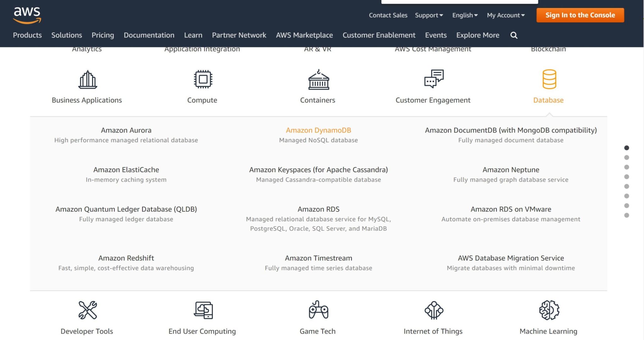Open Amazon Quantum Ledger Database (QLDB)
644x340 pixels.
[x=126, y=209]
